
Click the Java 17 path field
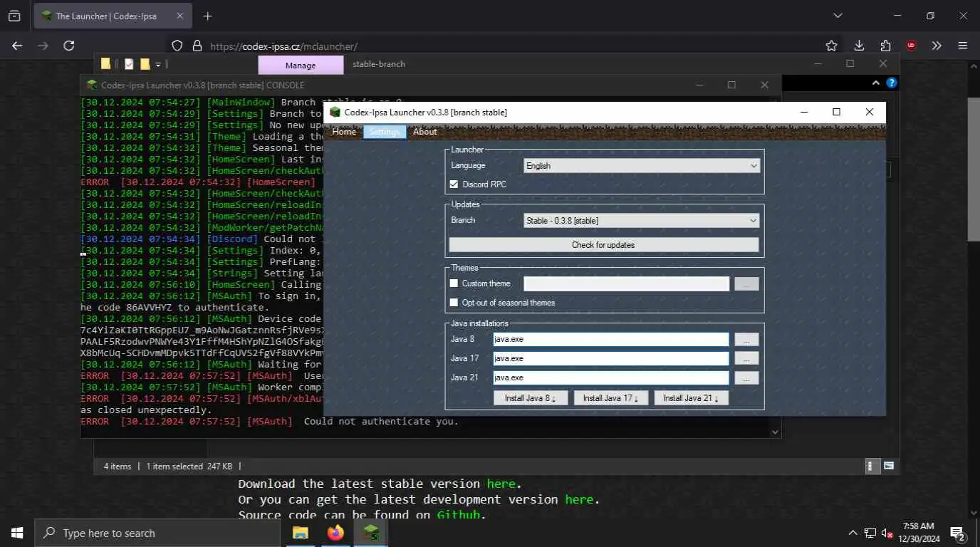(611, 358)
